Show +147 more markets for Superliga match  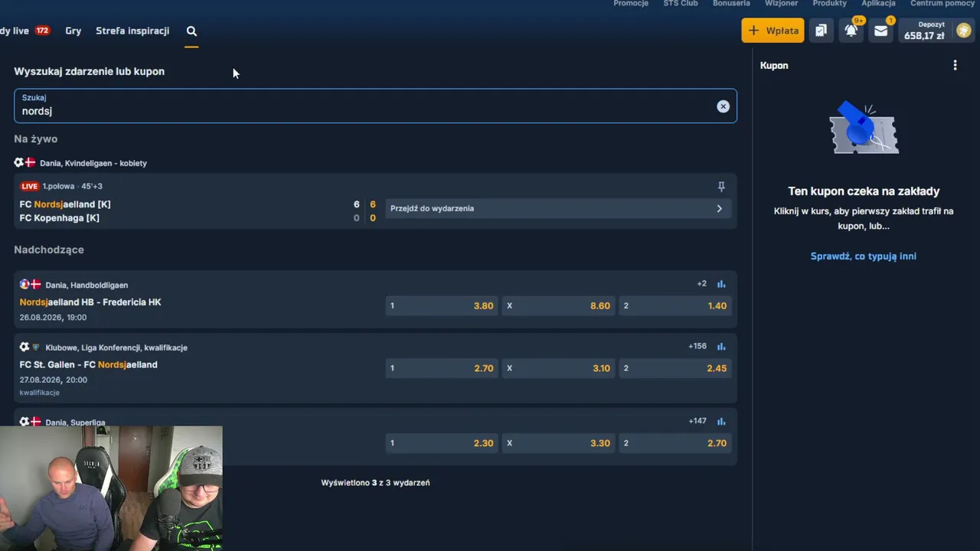pyautogui.click(x=697, y=422)
